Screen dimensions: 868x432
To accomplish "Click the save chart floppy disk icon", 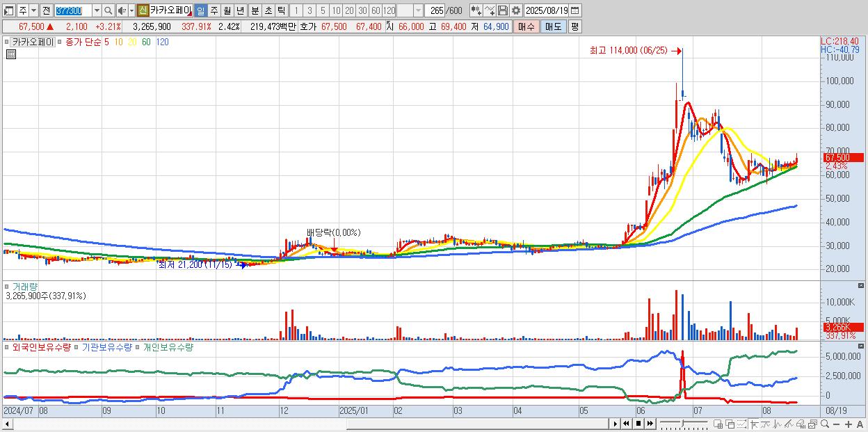I will (503, 10).
